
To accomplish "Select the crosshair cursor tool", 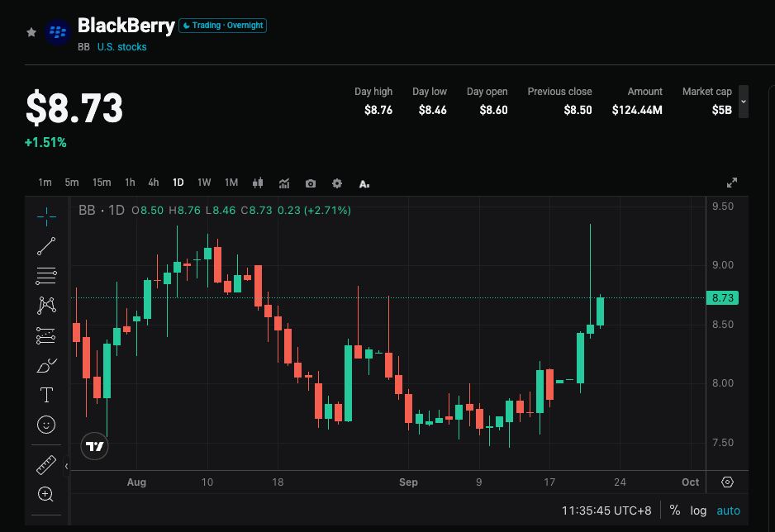I will pos(46,216).
